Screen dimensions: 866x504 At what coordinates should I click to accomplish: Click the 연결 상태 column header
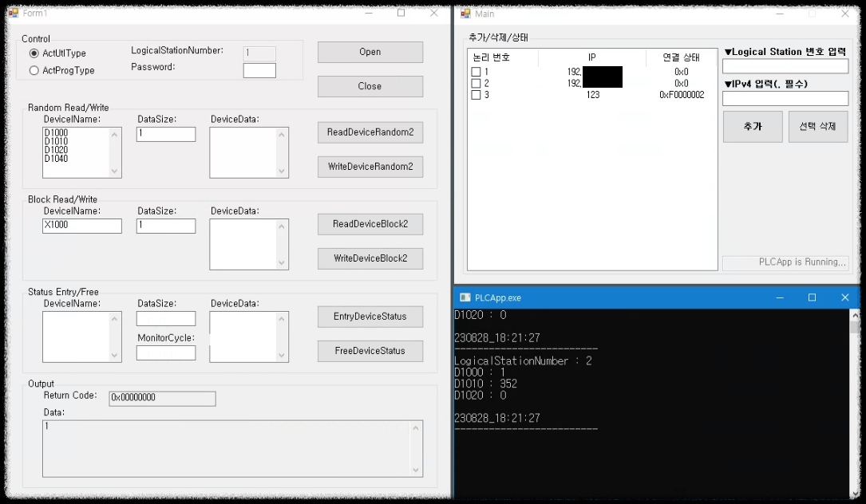pos(681,57)
